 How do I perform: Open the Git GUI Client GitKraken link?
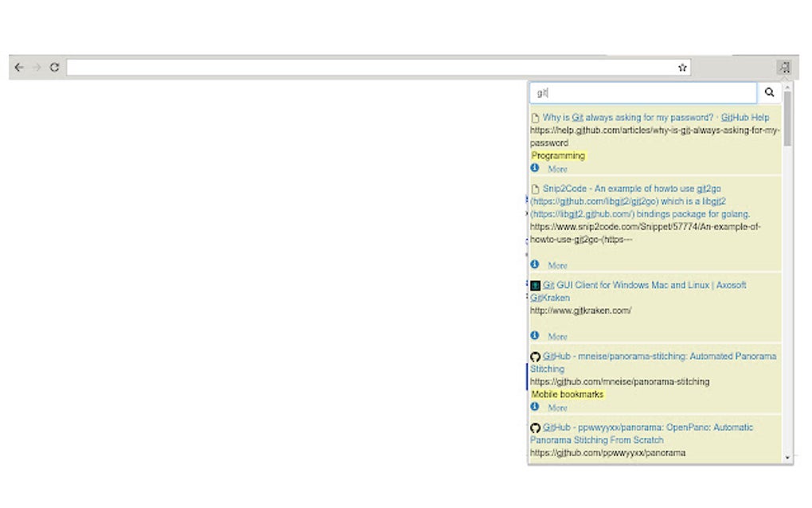[638, 291]
